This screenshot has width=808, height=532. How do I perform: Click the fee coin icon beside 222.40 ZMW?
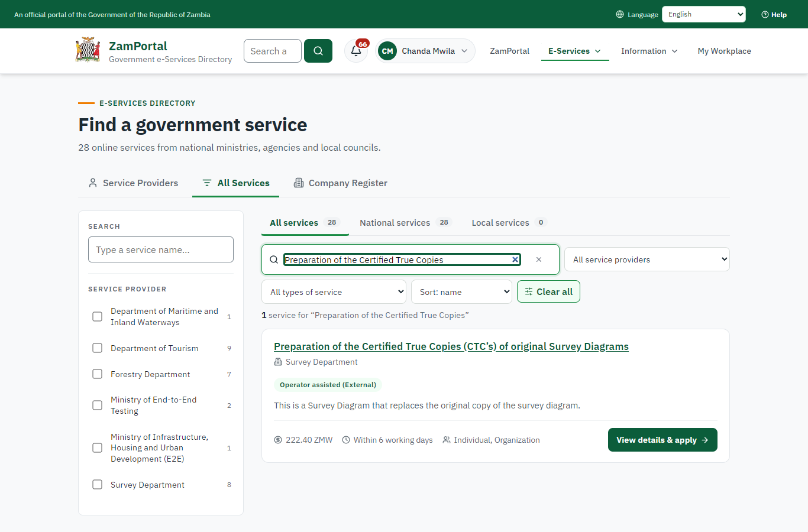(278, 440)
